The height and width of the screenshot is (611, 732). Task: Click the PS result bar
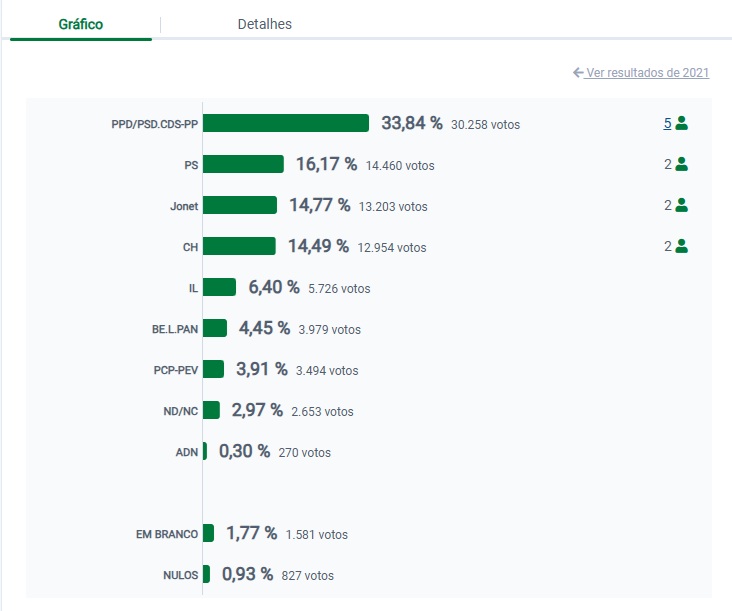tap(244, 164)
